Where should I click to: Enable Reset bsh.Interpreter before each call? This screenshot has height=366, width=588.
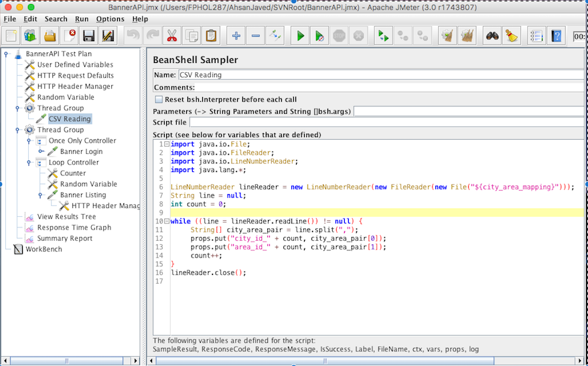click(x=159, y=99)
